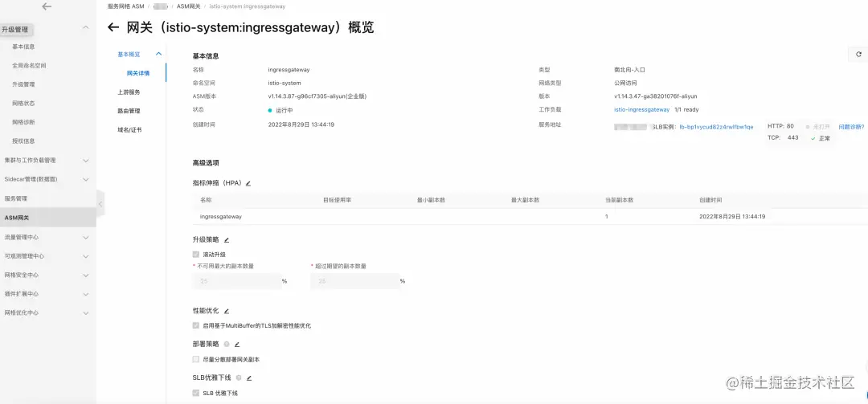Open 网格状态 in the sidebar
Screen dimensions: 868x404
coord(23,104)
